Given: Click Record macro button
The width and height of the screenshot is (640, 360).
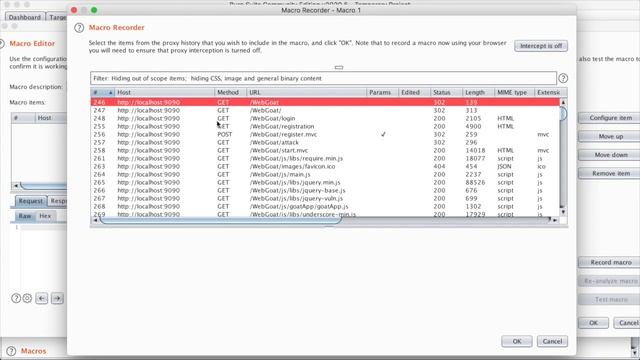Looking at the screenshot, I should pyautogui.click(x=610, y=262).
